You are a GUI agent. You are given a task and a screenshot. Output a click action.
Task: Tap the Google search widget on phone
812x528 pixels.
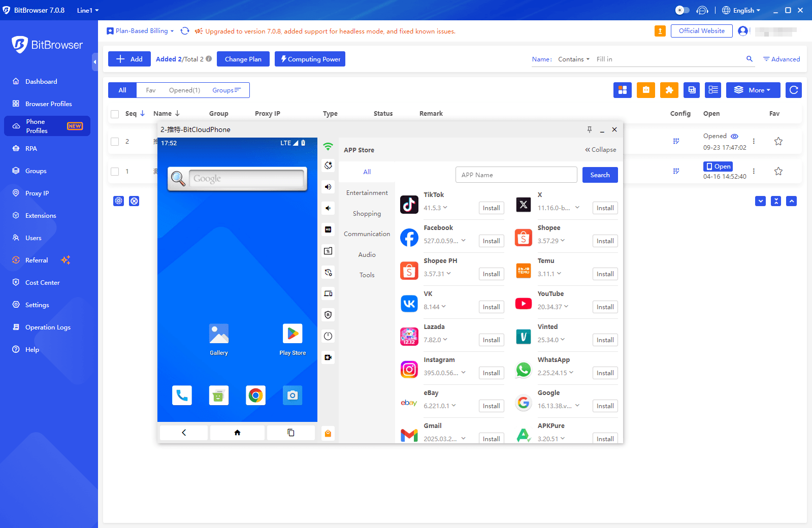tap(237, 179)
